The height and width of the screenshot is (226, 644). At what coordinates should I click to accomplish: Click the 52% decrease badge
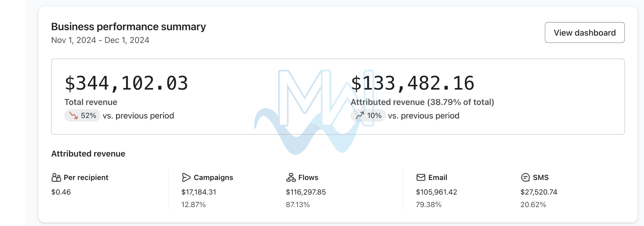(x=82, y=116)
